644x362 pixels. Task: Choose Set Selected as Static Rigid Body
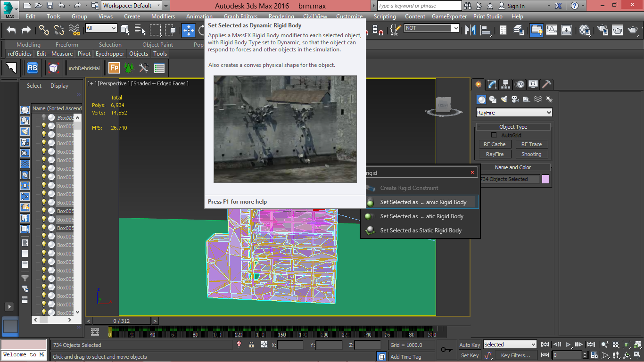(420, 230)
